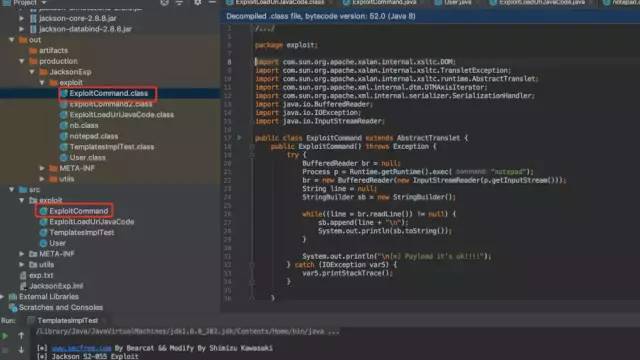Open ExploitCommand source under src exploit
Image resolution: width=640 pixels, height=360 pixels.
tap(78, 211)
